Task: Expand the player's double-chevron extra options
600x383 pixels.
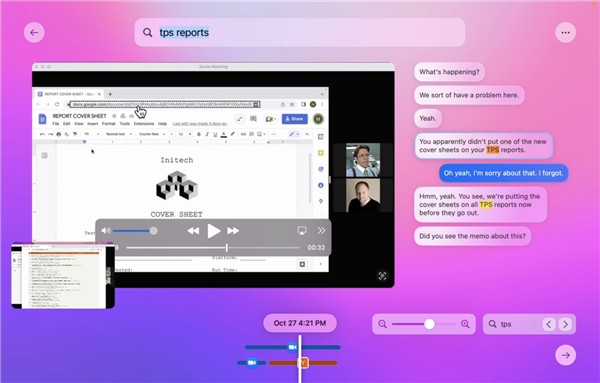Action: click(321, 230)
